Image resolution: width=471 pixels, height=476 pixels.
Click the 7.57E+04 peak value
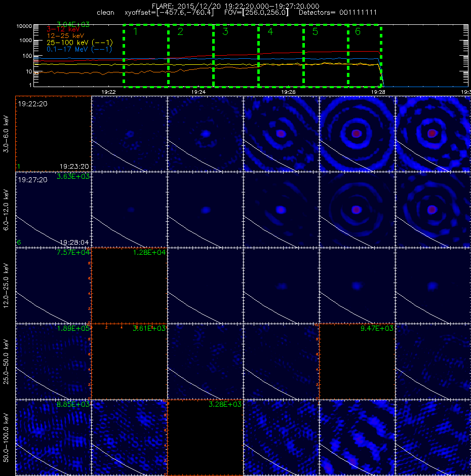tap(73, 252)
